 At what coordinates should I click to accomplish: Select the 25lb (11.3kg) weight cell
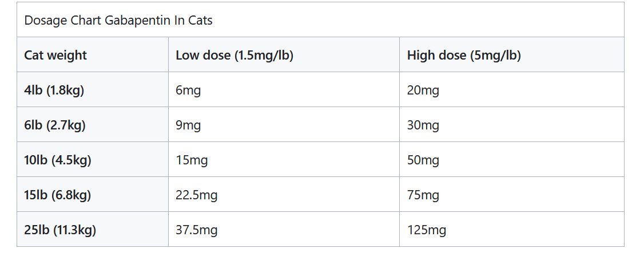tap(59, 230)
